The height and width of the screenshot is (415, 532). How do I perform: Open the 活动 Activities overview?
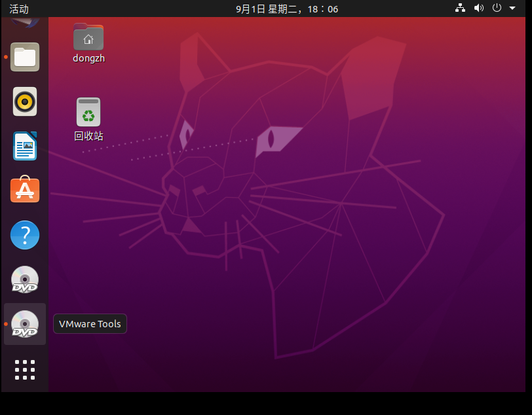click(x=19, y=9)
